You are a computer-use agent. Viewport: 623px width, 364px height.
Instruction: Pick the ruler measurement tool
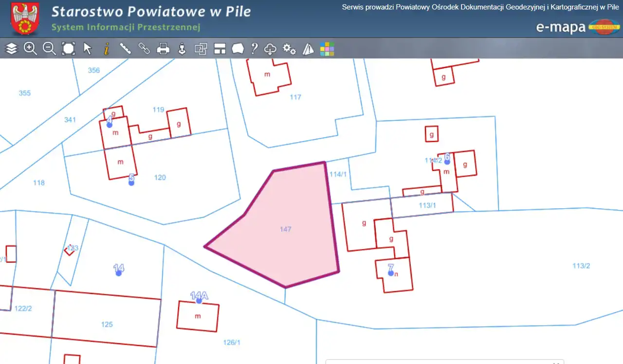click(126, 49)
